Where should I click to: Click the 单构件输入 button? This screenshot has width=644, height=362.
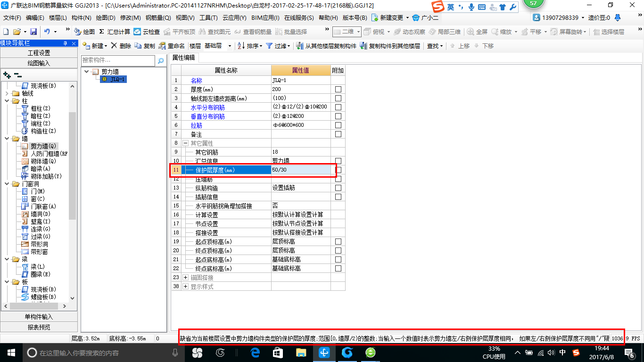point(39,317)
